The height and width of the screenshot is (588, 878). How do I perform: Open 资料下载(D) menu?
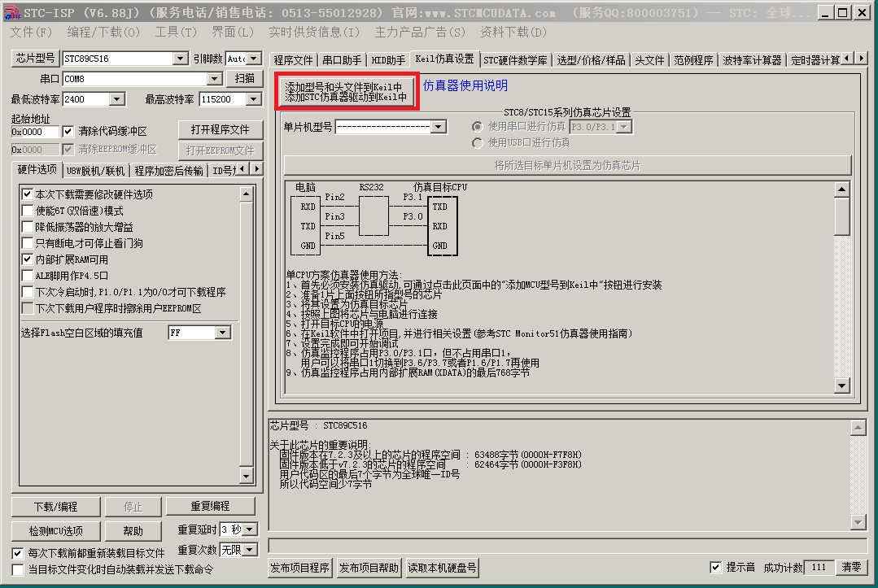(513, 33)
